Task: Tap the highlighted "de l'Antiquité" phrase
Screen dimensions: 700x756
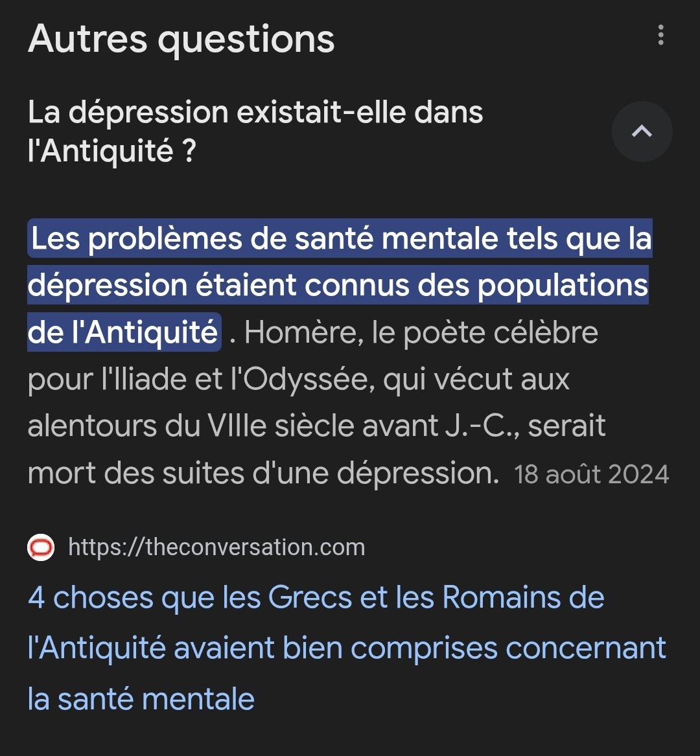Action: pyautogui.click(x=123, y=333)
